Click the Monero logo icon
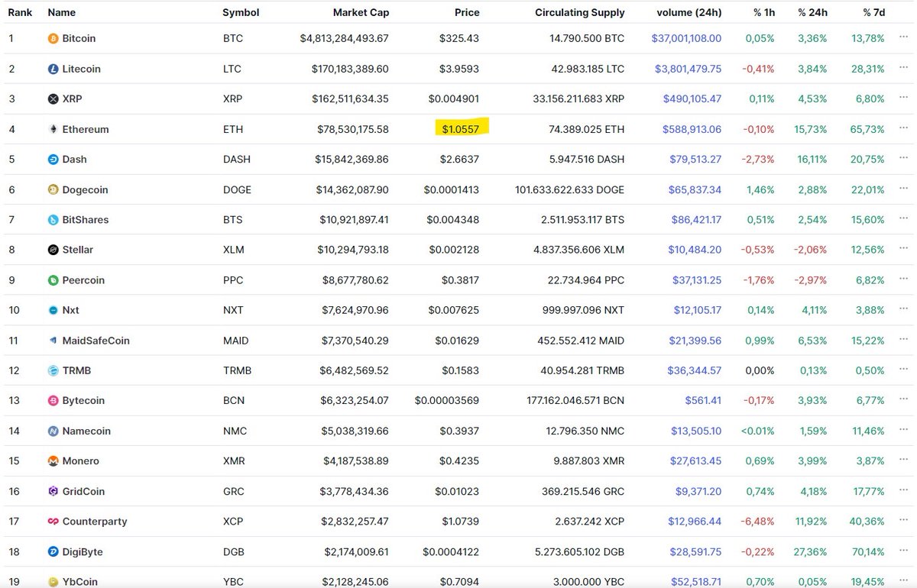Image resolution: width=917 pixels, height=588 pixels. tap(53, 461)
